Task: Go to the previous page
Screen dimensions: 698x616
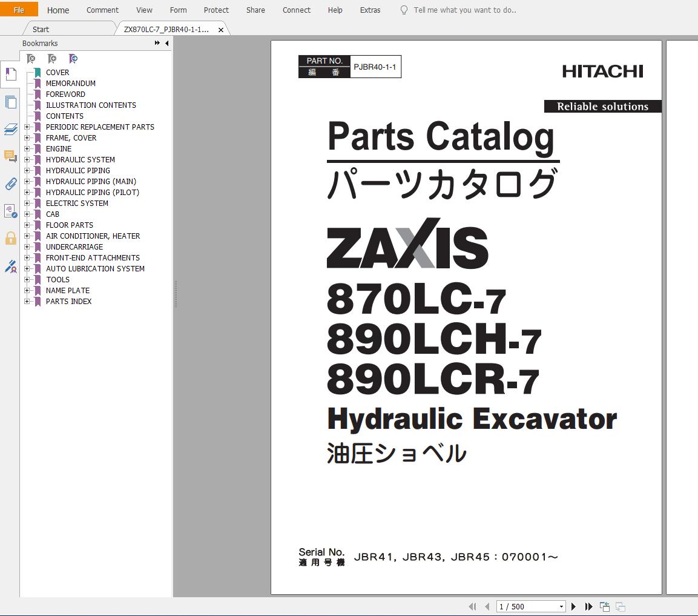Action: (487, 606)
